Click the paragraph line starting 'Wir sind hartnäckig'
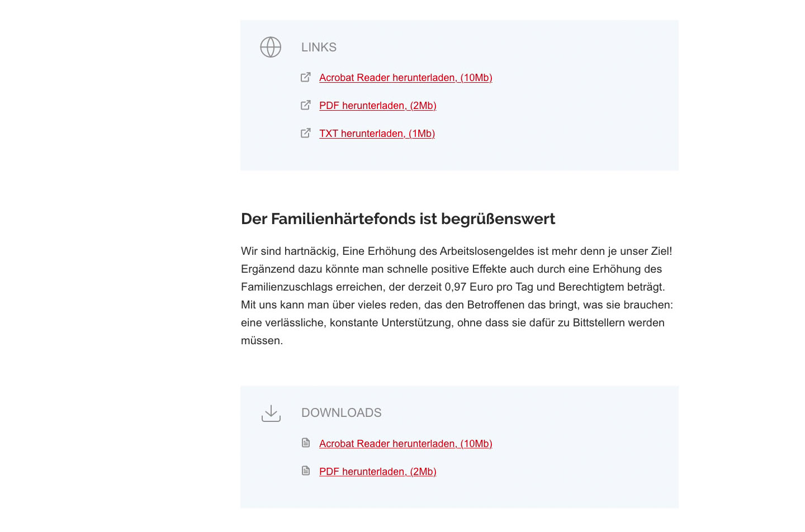Viewport: 805px width, 532px height. coord(456,251)
